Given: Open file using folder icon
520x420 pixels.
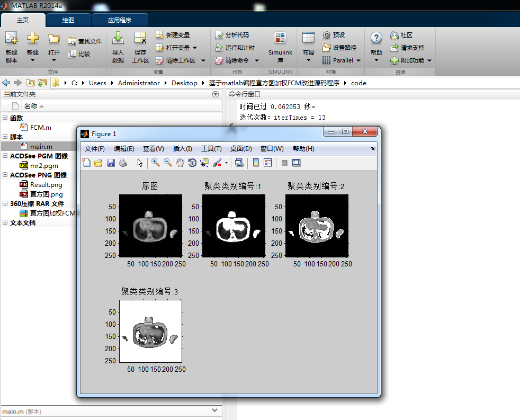Looking at the screenshot, I should (53, 39).
